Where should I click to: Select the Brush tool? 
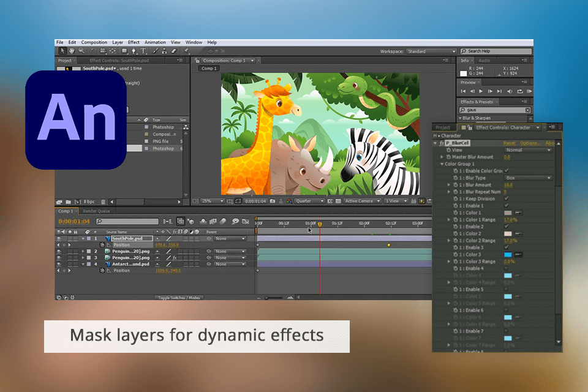(x=155, y=51)
